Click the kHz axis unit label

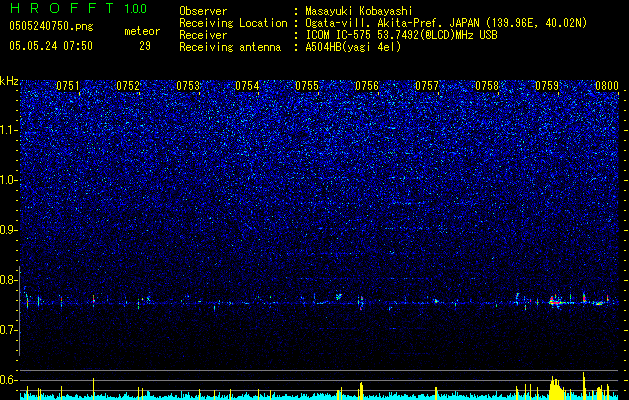9,81
